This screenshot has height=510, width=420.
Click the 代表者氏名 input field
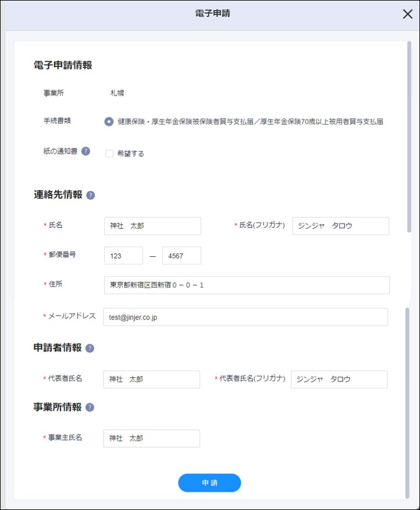tap(151, 380)
